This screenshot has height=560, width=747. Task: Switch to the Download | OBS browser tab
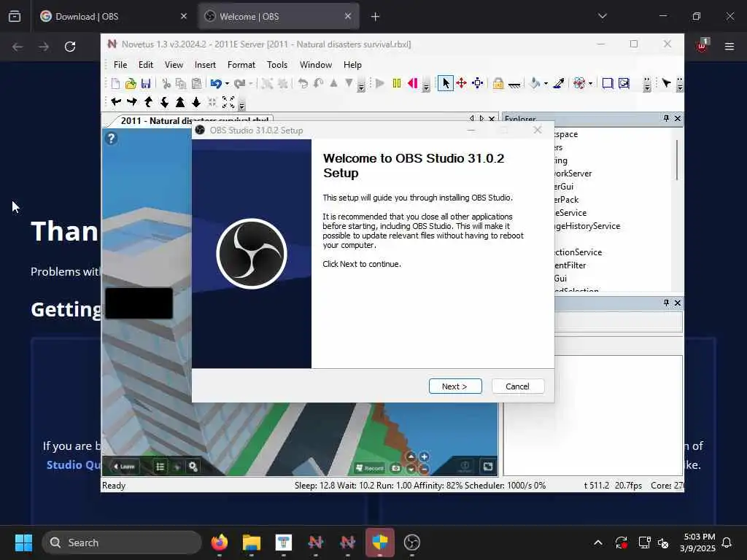coord(113,17)
